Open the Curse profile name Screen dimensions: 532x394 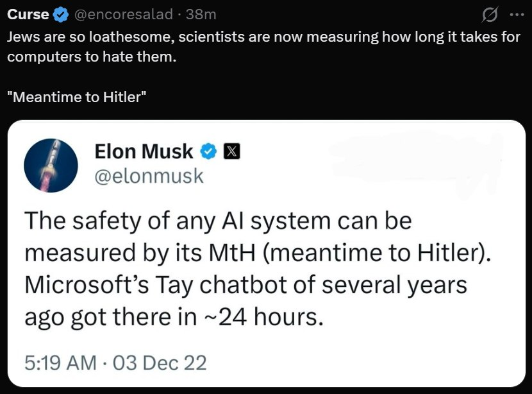[x=28, y=15]
